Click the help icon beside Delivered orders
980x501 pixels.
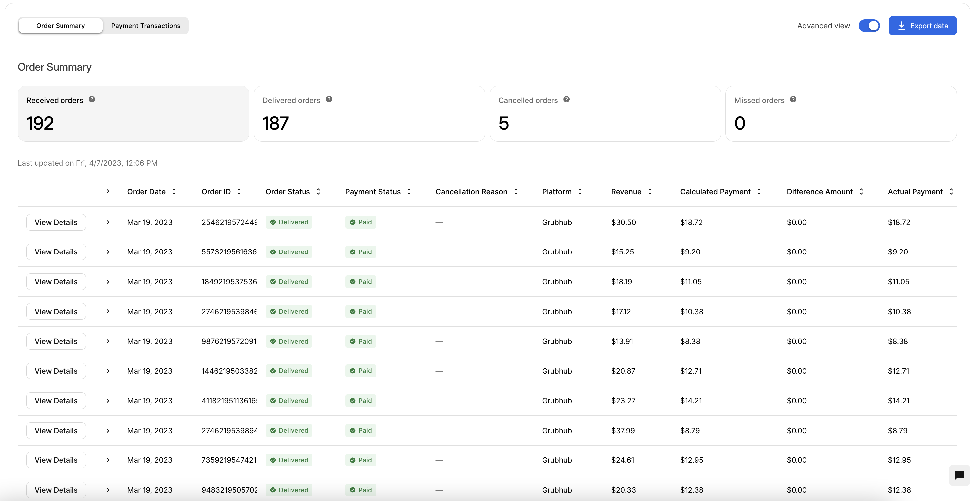click(329, 99)
